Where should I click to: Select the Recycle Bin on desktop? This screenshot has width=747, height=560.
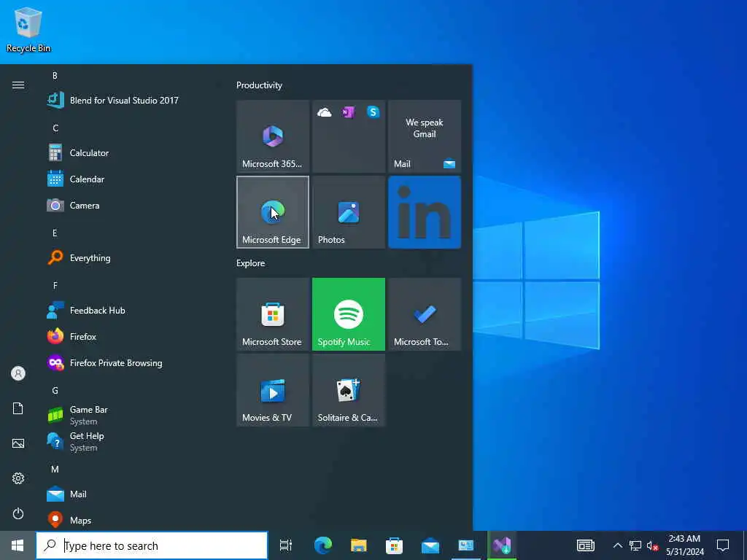click(28, 29)
